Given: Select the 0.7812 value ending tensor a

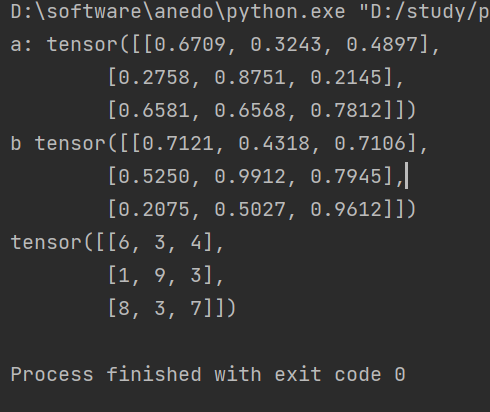Looking at the screenshot, I should pos(346,111).
